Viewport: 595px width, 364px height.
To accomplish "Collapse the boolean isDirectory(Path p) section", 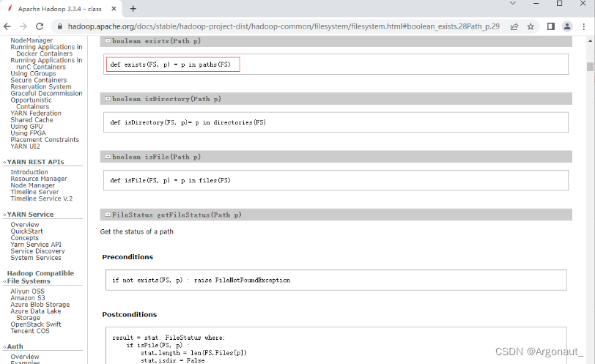I will tap(108, 99).
